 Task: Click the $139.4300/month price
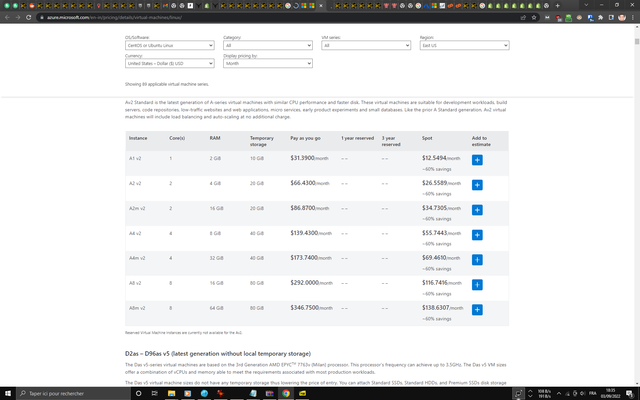[311, 233]
